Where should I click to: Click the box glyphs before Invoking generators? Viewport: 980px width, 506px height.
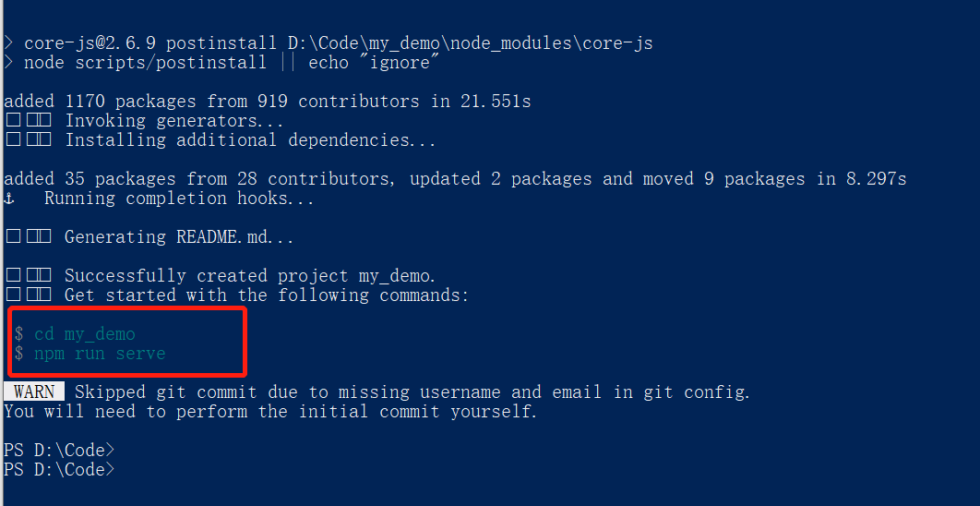28,121
